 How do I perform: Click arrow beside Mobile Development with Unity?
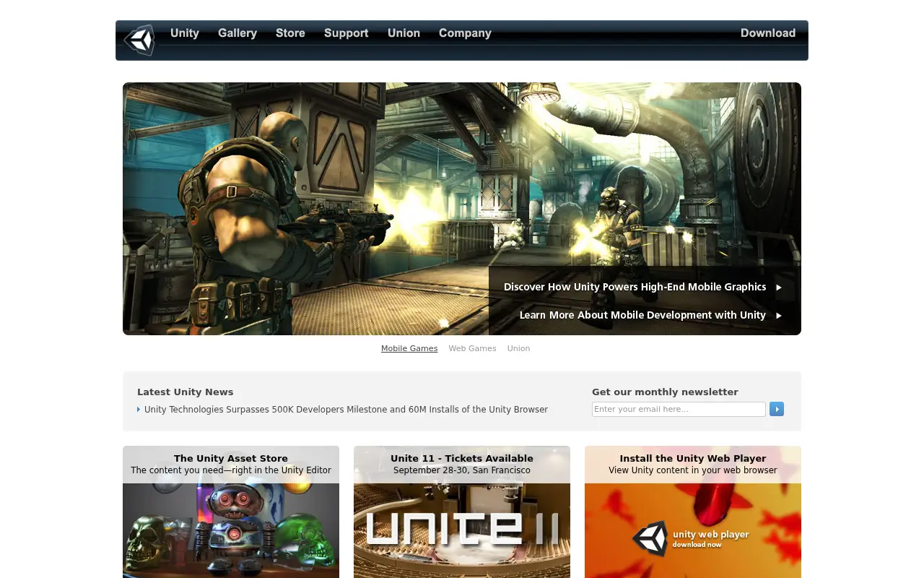point(779,316)
